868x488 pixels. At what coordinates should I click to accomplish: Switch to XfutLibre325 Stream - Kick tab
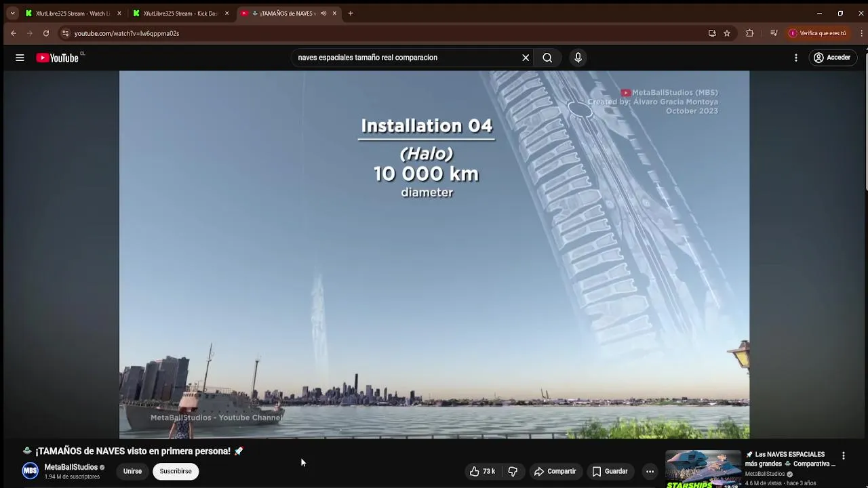[x=180, y=13]
